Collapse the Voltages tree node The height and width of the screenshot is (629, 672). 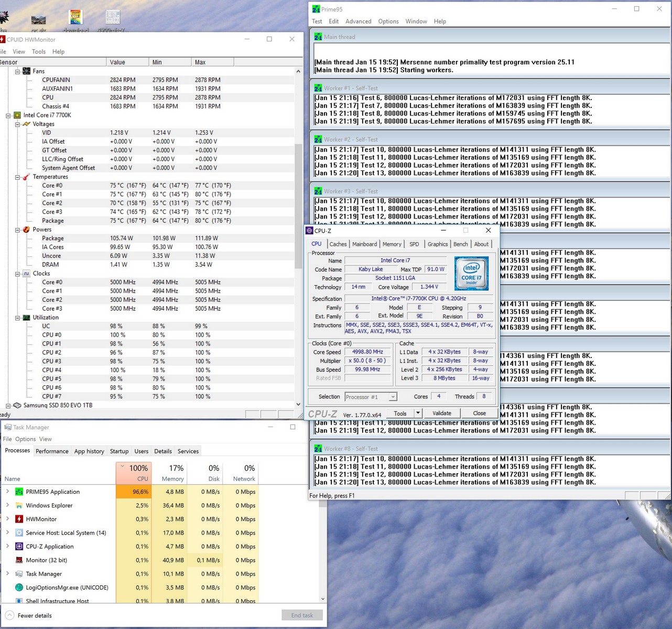(17, 124)
